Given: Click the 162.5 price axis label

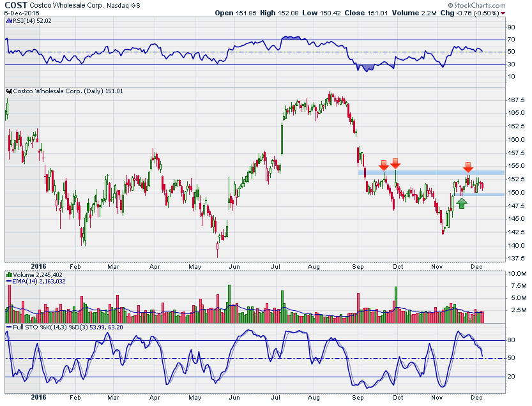Looking at the screenshot, I should point(516,126).
